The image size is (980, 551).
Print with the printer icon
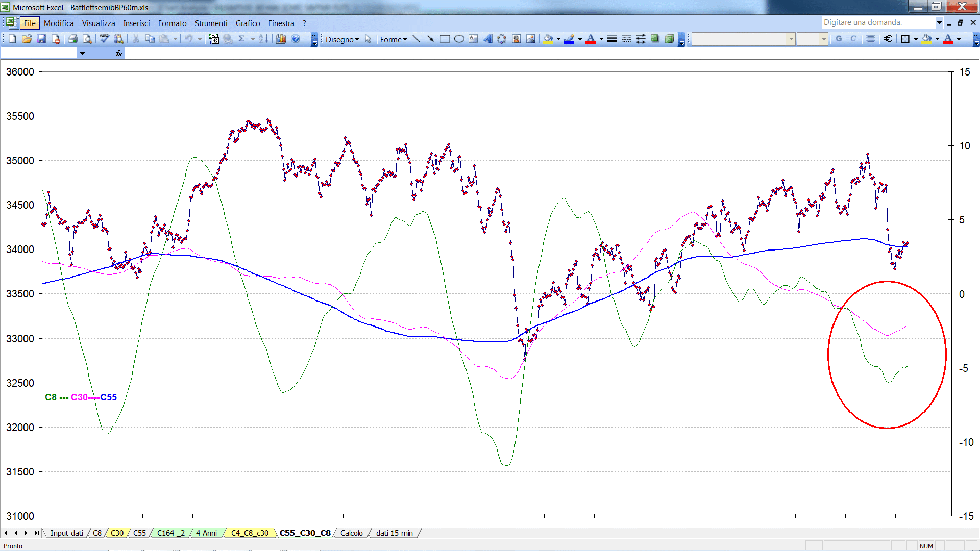73,39
